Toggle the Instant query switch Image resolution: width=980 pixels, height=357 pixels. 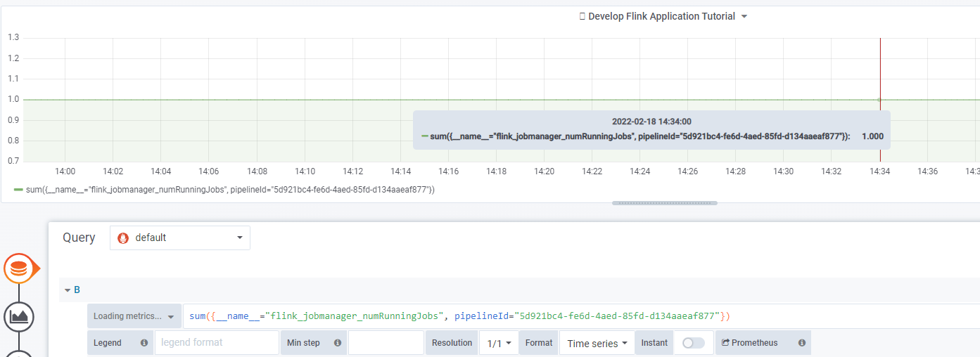click(693, 343)
